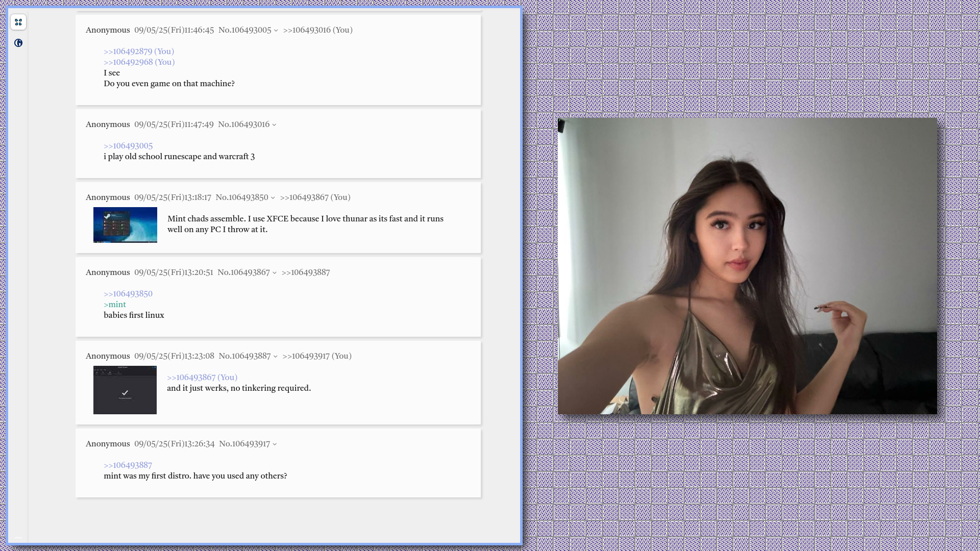
Task: Click post number No.106493887
Action: click(245, 356)
